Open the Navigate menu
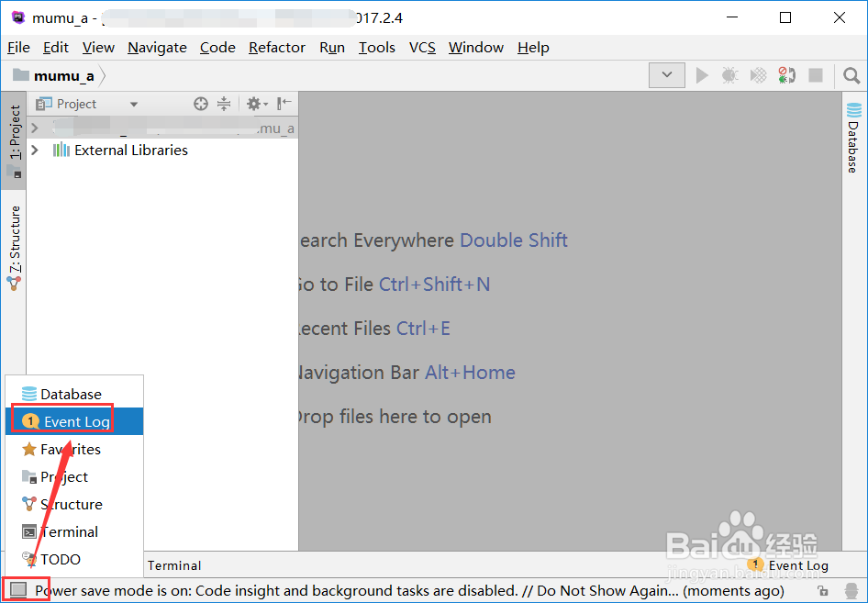Viewport: 868px width, 603px height. click(x=157, y=48)
